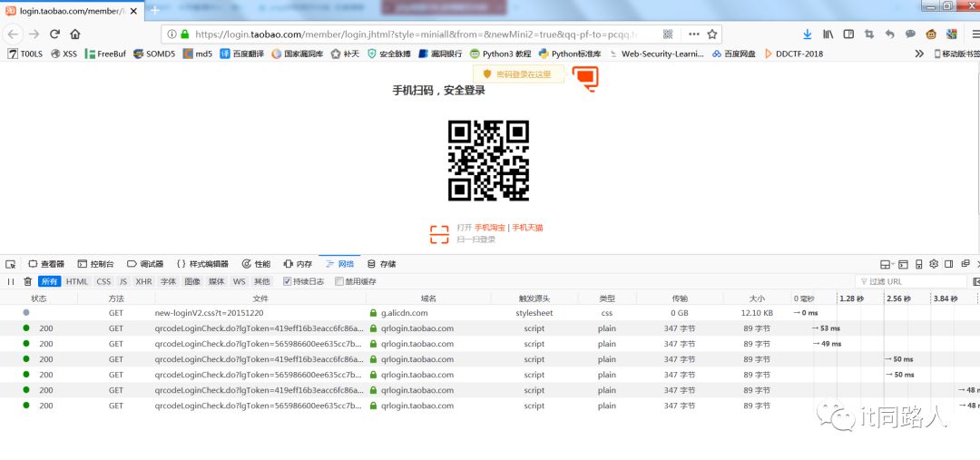The image size is (980, 460).
Task: Click the 过滤 URL filter field
Action: (911, 282)
